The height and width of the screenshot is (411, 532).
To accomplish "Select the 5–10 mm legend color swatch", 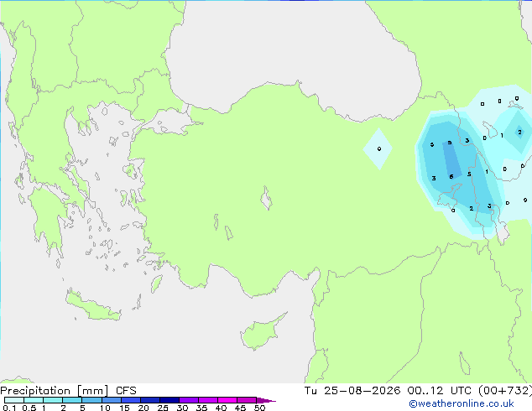I will pos(91,400).
